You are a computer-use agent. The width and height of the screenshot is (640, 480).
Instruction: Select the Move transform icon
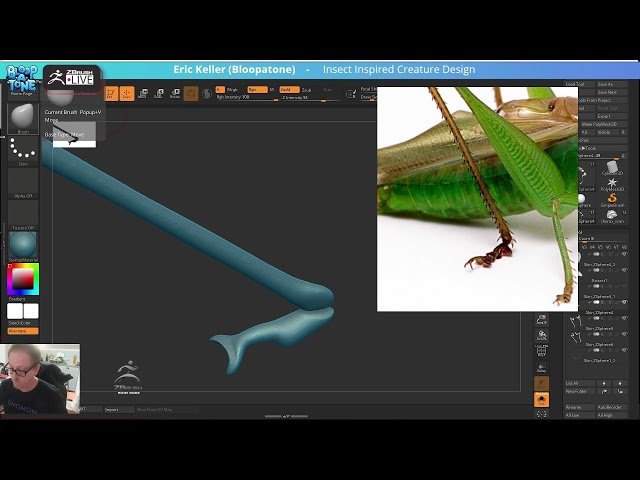pyautogui.click(x=143, y=93)
